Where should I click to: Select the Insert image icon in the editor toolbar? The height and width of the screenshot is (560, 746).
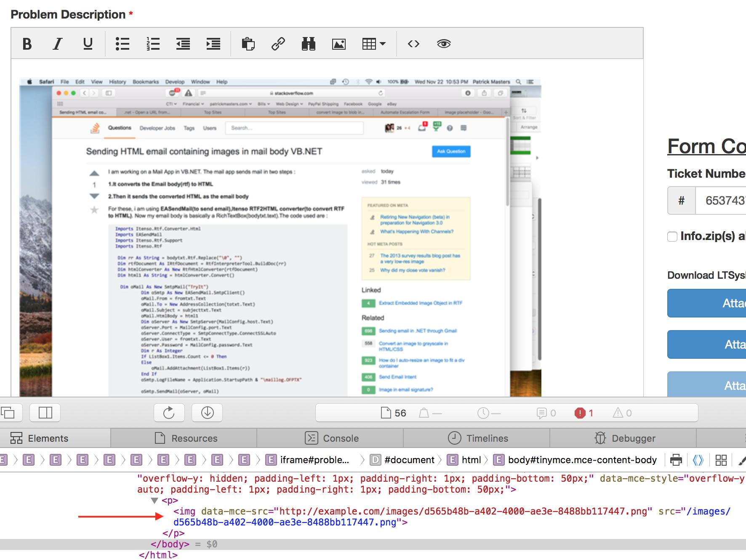(339, 44)
